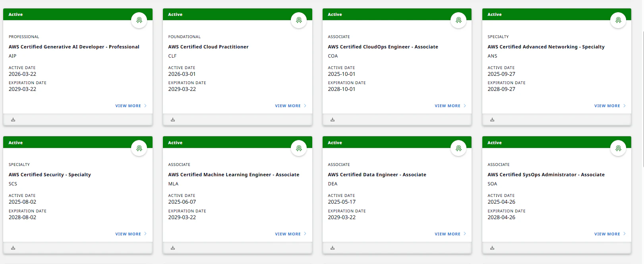Open View More for Data Engineer Associate
The height and width of the screenshot is (264, 644).
click(x=451, y=234)
